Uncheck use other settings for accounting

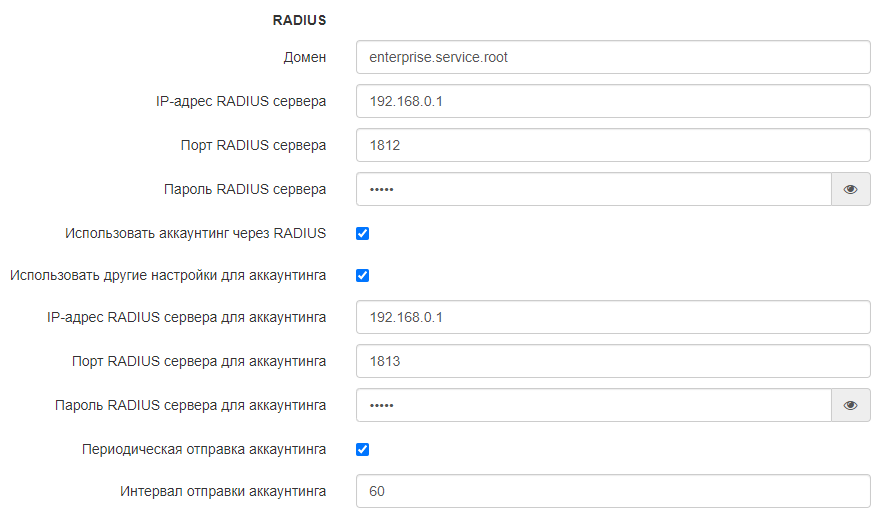pos(363,275)
